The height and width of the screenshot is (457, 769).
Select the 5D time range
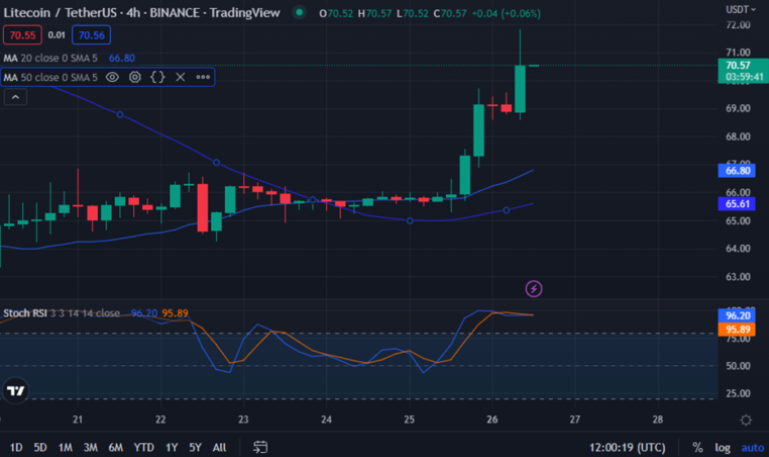(x=40, y=447)
